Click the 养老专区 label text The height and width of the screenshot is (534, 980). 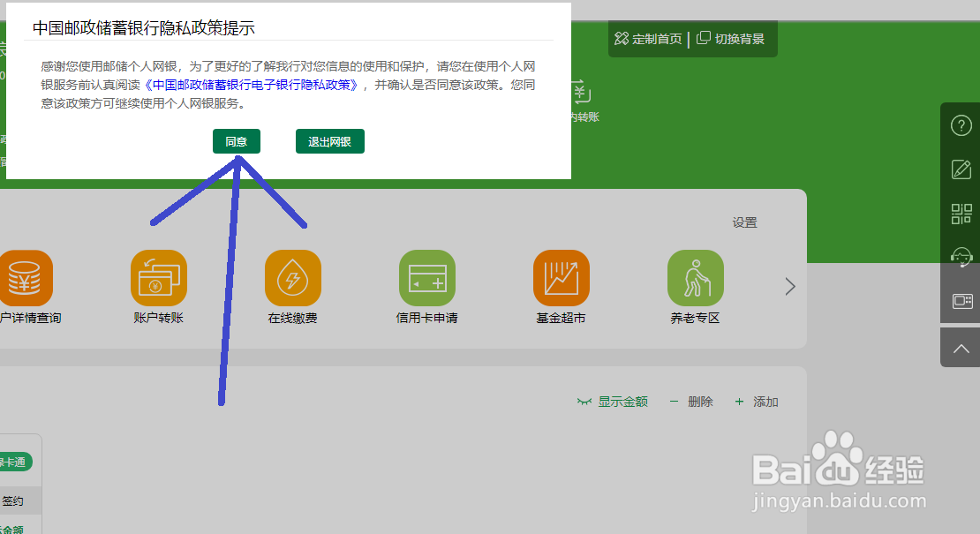(x=695, y=318)
